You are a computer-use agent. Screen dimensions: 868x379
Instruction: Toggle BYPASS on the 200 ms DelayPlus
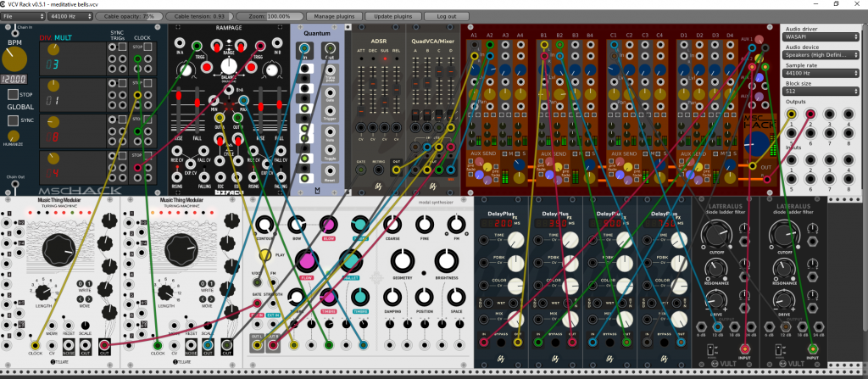pyautogui.click(x=501, y=343)
